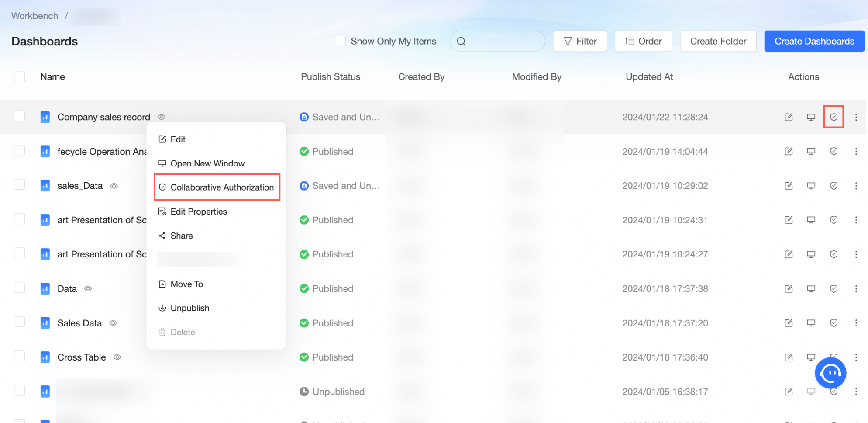Click preview eye icon beside Company sales record
The height and width of the screenshot is (423, 868).
point(162,117)
